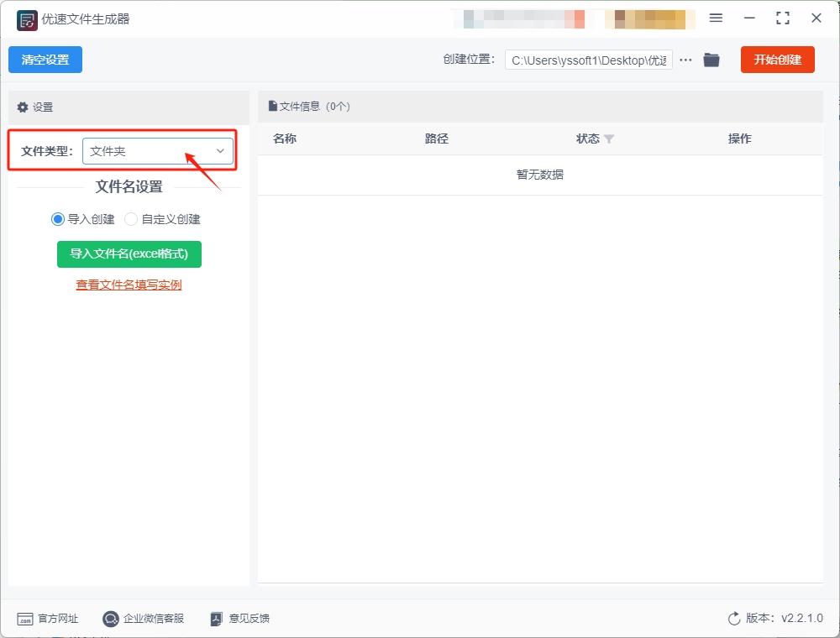Click the 意见反馈 footer link text

point(249,619)
